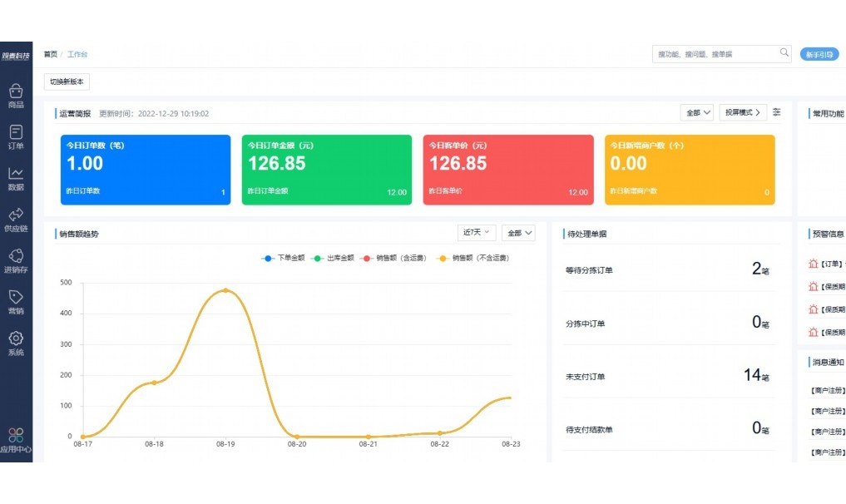
Task: Click the 数据 sidebar icon
Action: pyautogui.click(x=15, y=176)
